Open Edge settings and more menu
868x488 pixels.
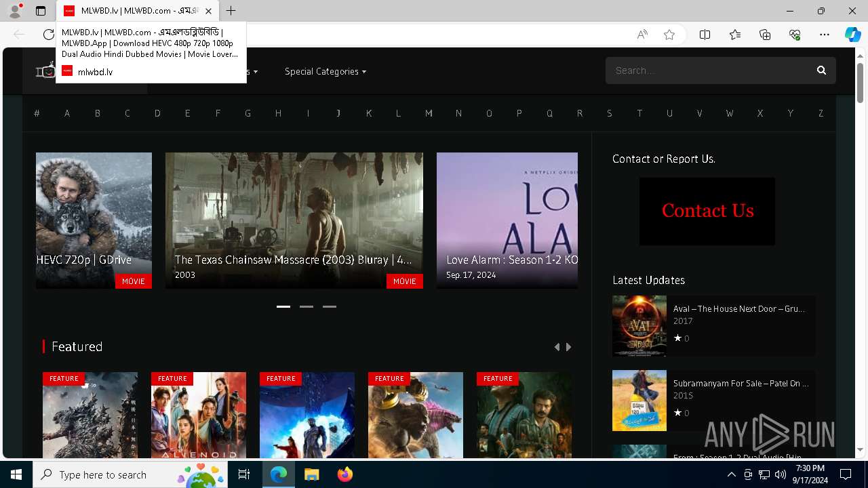tap(825, 35)
